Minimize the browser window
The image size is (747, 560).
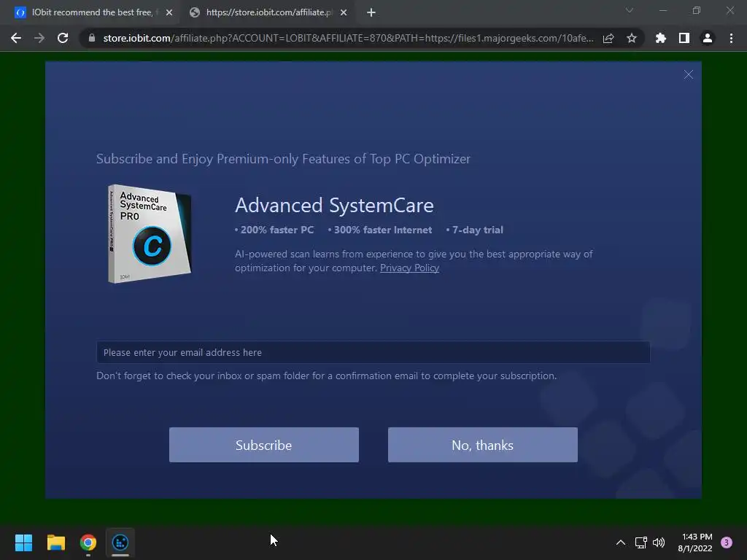click(662, 10)
